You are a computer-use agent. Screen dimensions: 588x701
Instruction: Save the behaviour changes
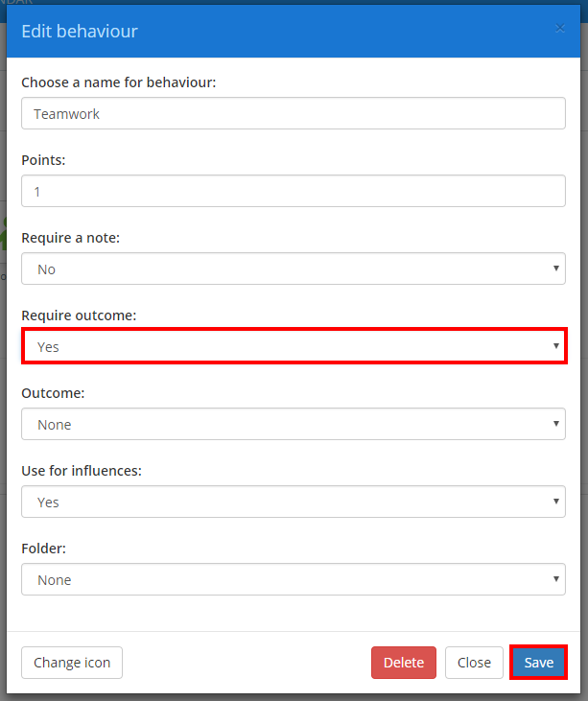[538, 663]
